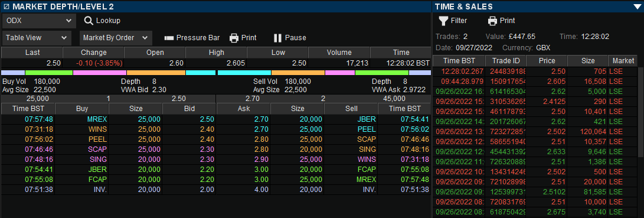The width and height of the screenshot is (644, 218).
Task: Click the Price header in Time & Sales
Action: click(x=547, y=61)
